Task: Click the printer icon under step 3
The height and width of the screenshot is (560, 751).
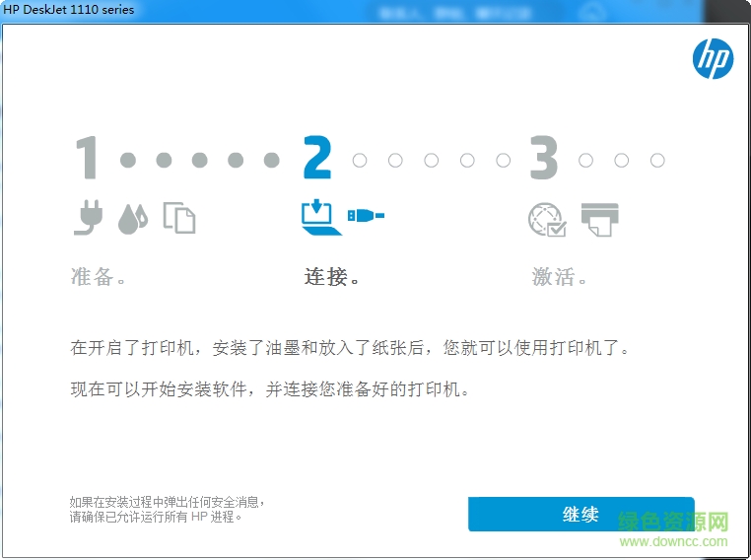Action: 599,220
